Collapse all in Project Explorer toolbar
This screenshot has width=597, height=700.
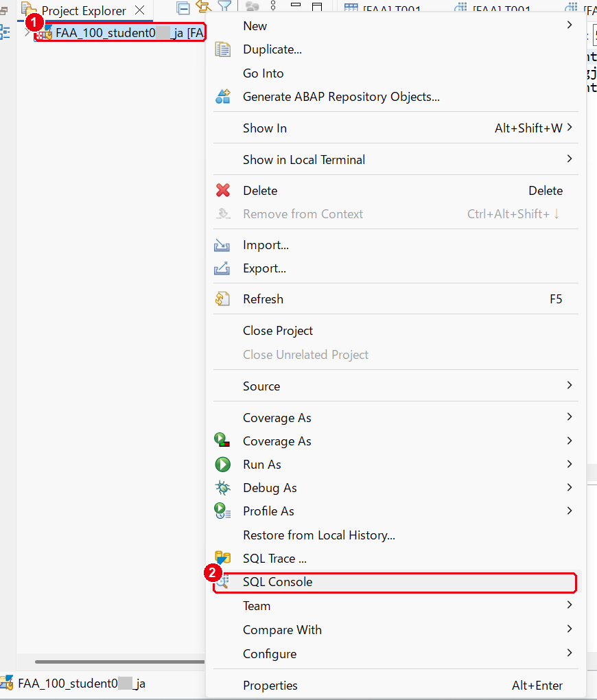click(183, 8)
